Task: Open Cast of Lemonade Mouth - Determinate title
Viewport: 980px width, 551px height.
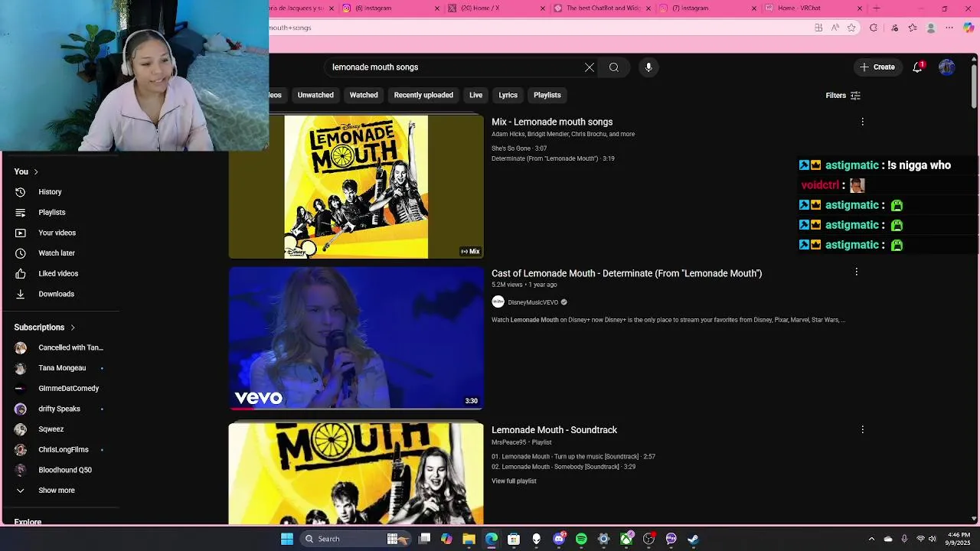Action: (x=626, y=273)
